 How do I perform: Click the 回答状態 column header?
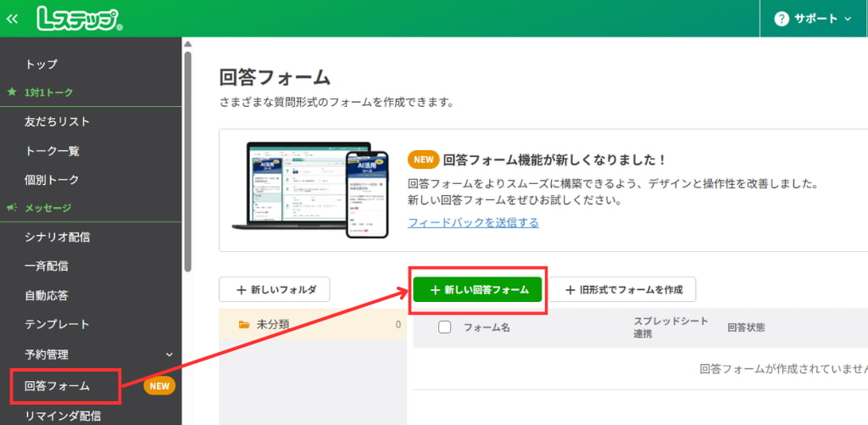[x=746, y=327]
